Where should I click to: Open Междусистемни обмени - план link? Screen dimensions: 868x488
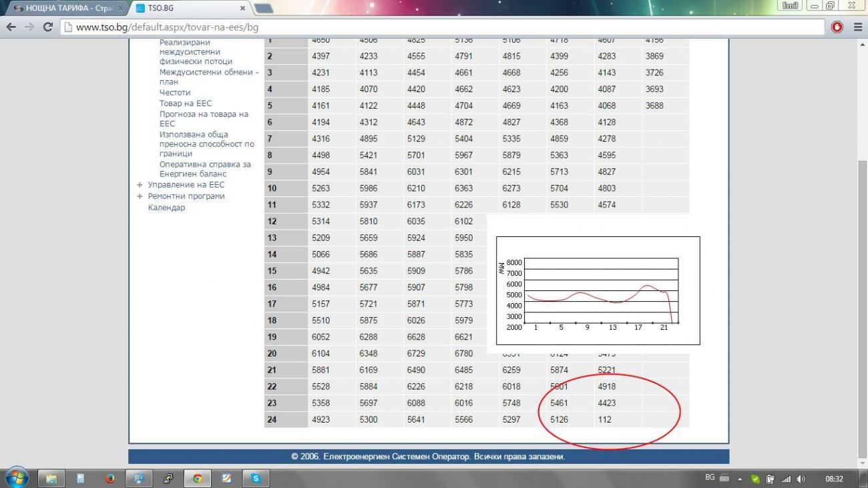coord(209,77)
